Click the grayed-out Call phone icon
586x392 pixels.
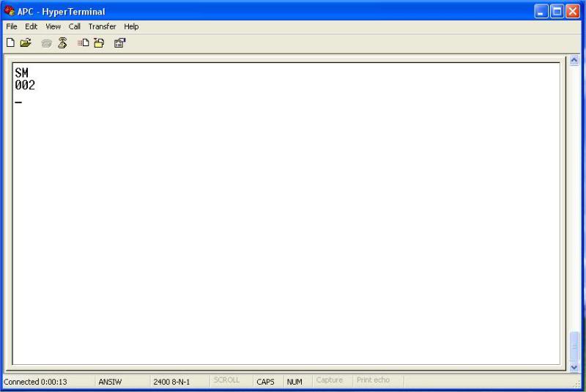pos(47,43)
